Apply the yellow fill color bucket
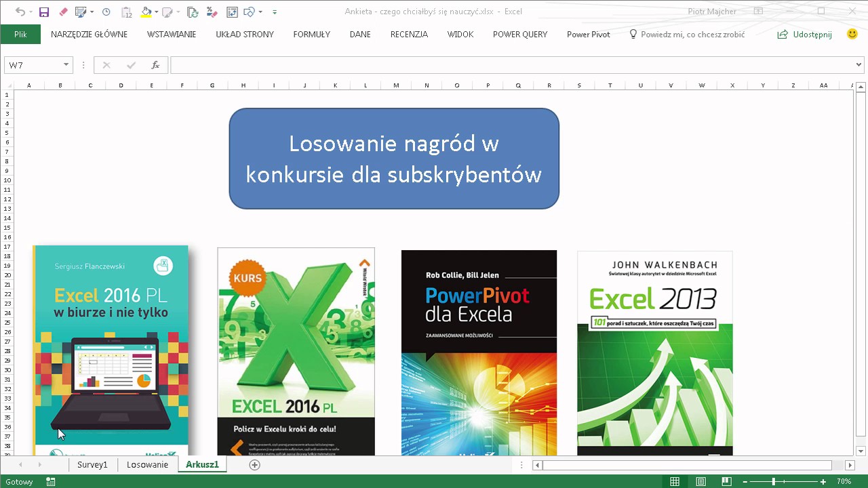 point(146,12)
